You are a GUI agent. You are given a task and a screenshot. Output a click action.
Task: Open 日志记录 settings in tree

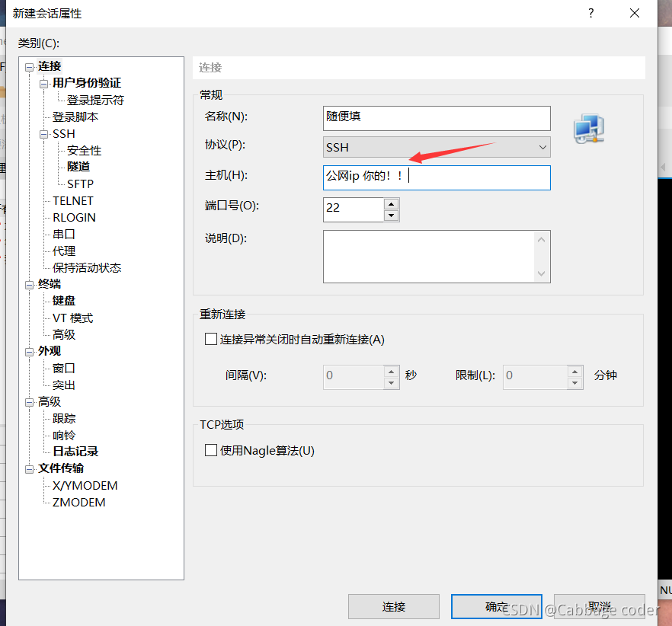(75, 452)
